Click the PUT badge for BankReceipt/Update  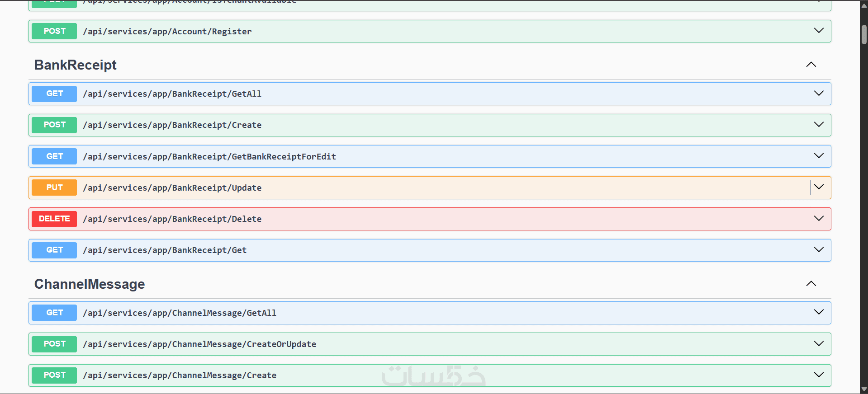(54, 188)
